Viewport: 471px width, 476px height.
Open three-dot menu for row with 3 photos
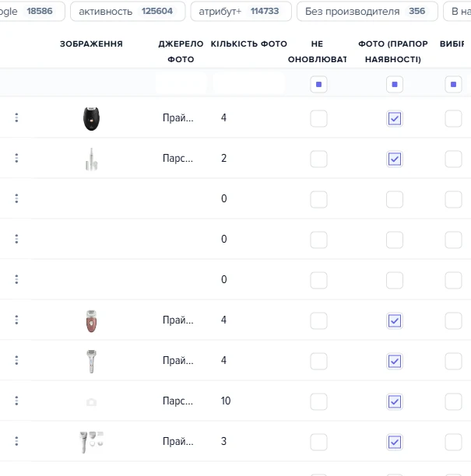tap(16, 441)
